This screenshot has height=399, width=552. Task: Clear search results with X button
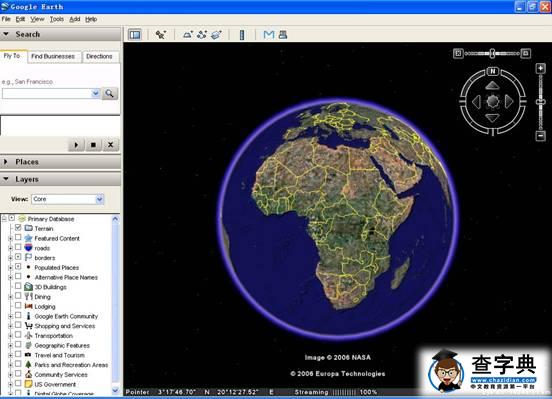111,145
